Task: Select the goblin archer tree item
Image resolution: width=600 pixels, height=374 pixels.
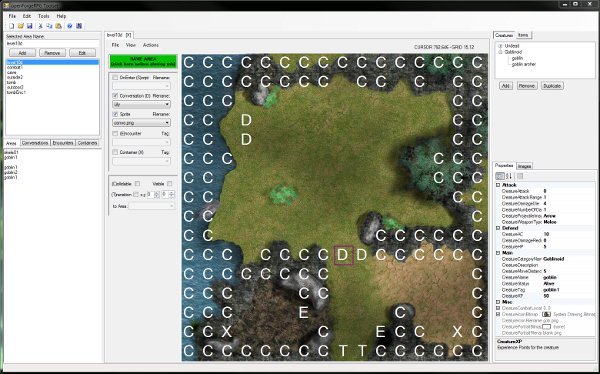Action: coord(524,64)
